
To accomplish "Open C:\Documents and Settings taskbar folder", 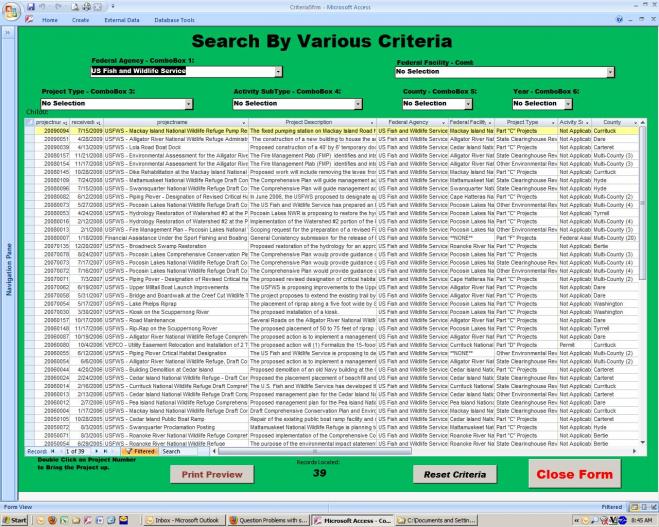I will 437,520.
